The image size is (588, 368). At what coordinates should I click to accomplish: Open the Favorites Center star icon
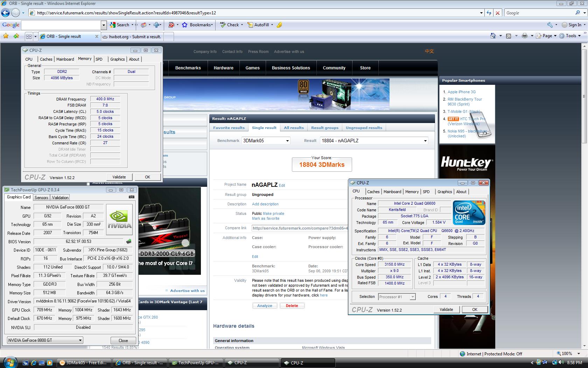6,36
